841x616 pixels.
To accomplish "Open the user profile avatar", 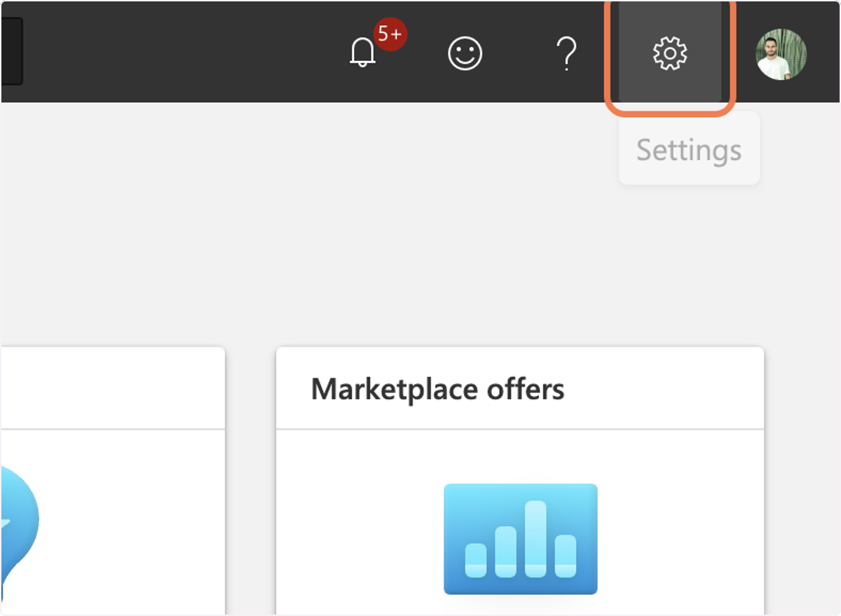I will (781, 54).
